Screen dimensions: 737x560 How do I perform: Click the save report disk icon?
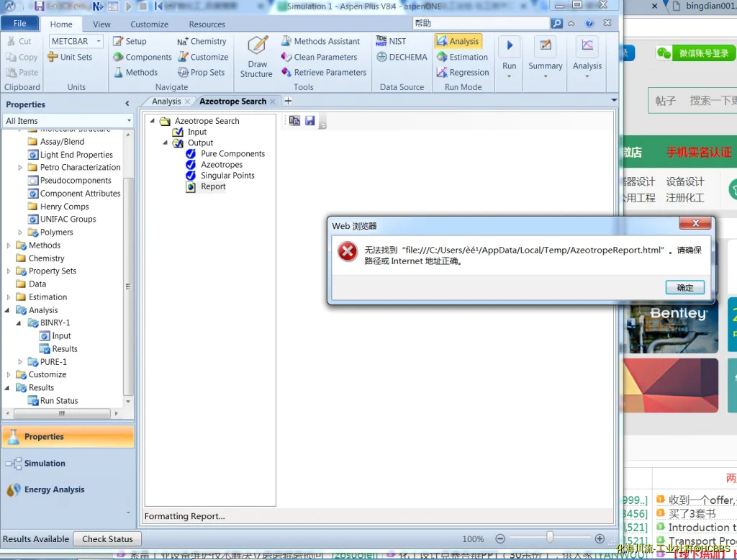[x=309, y=121]
